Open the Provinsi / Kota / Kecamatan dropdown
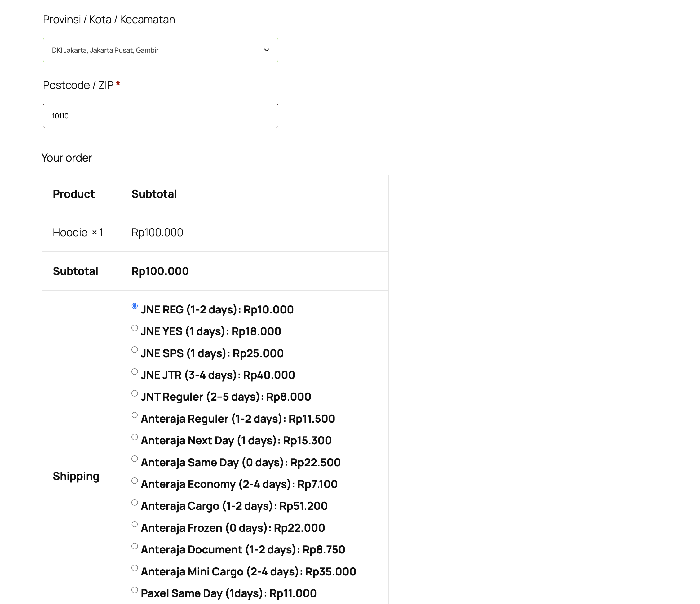The height and width of the screenshot is (604, 700). (160, 50)
